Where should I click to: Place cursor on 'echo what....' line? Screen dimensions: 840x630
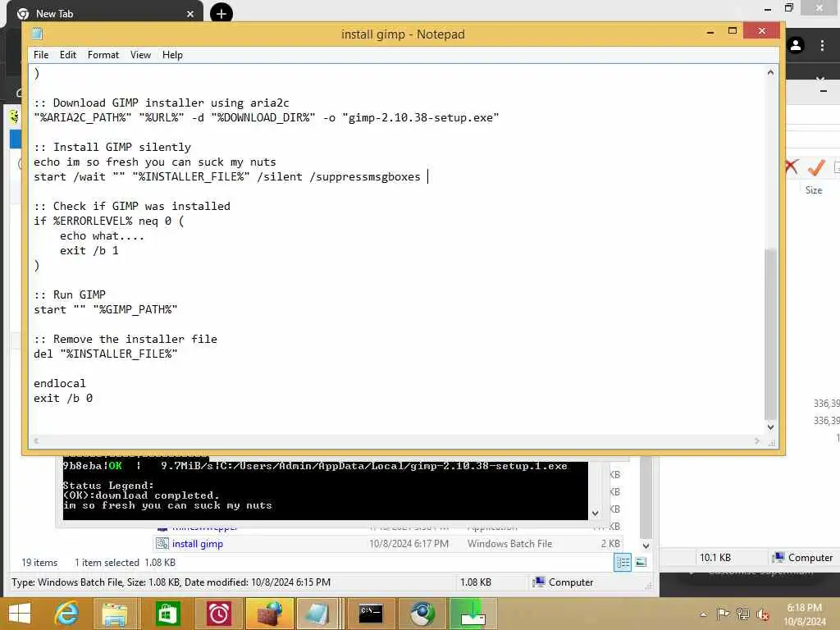pos(101,235)
